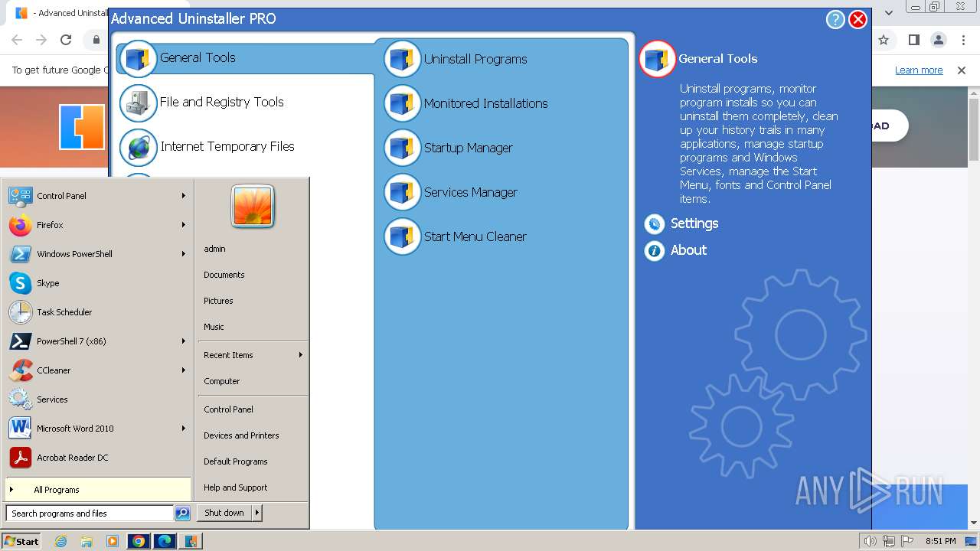Screen dimensions: 980x551
Task: Open the About text link
Action: tap(688, 250)
